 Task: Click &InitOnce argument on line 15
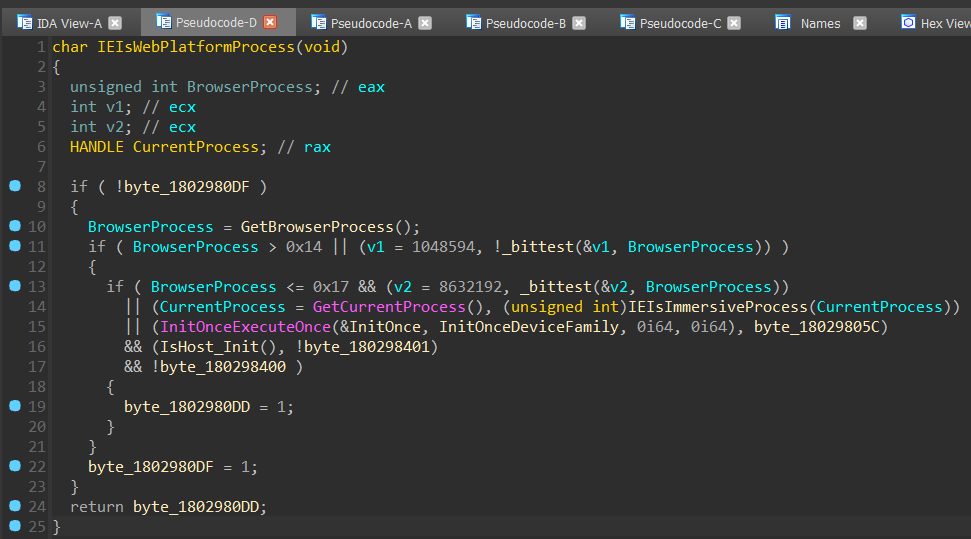380,326
